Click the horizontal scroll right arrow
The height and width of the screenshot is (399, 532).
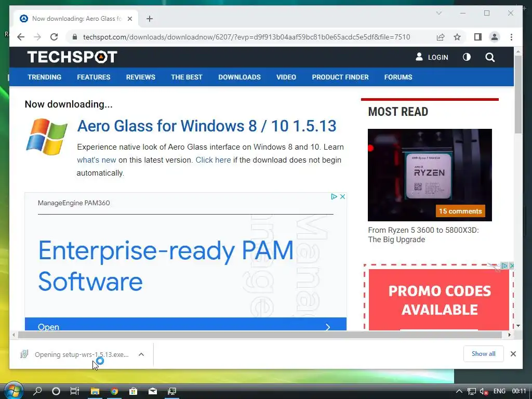(509, 335)
